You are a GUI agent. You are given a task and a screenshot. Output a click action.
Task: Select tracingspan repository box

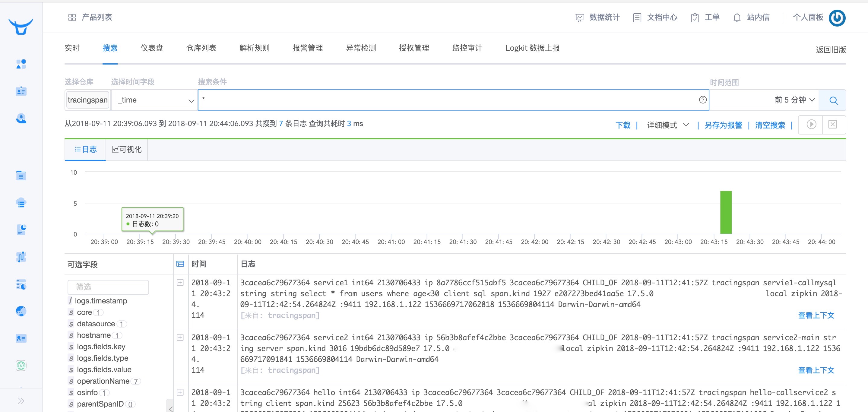pos(87,100)
